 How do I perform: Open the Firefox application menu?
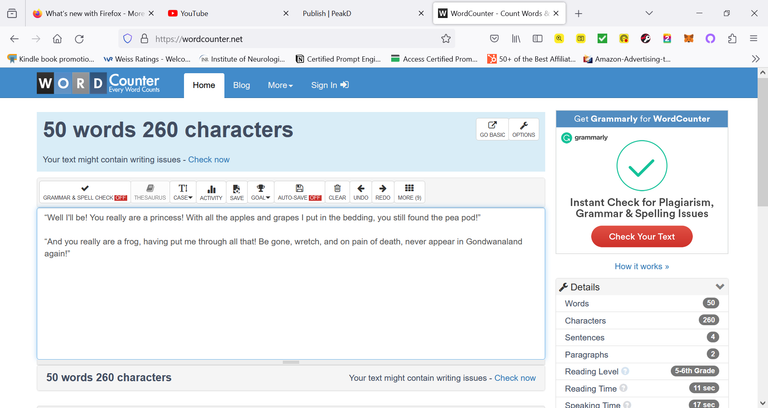pos(753,39)
